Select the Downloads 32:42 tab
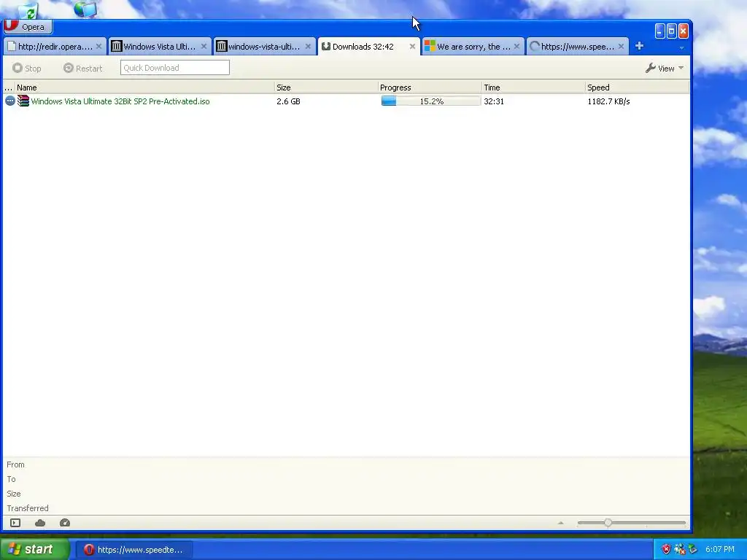Viewport: 747px width, 560px height. (x=363, y=47)
